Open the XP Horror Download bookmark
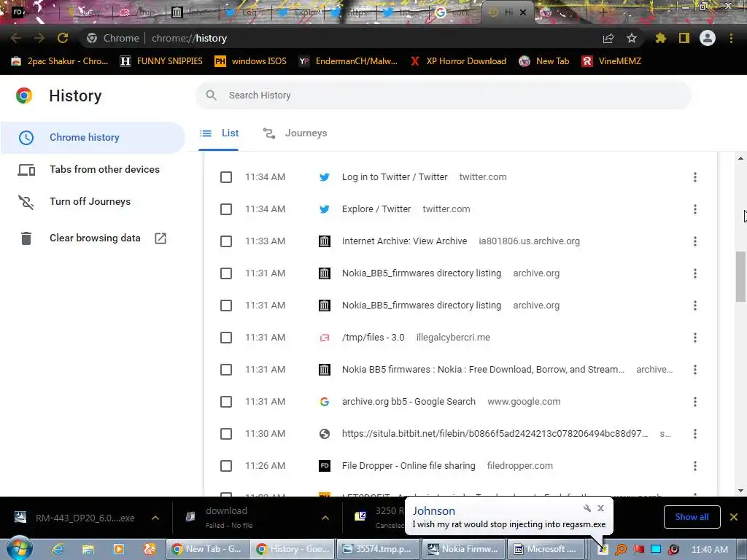The height and width of the screenshot is (560, 747). tap(458, 61)
